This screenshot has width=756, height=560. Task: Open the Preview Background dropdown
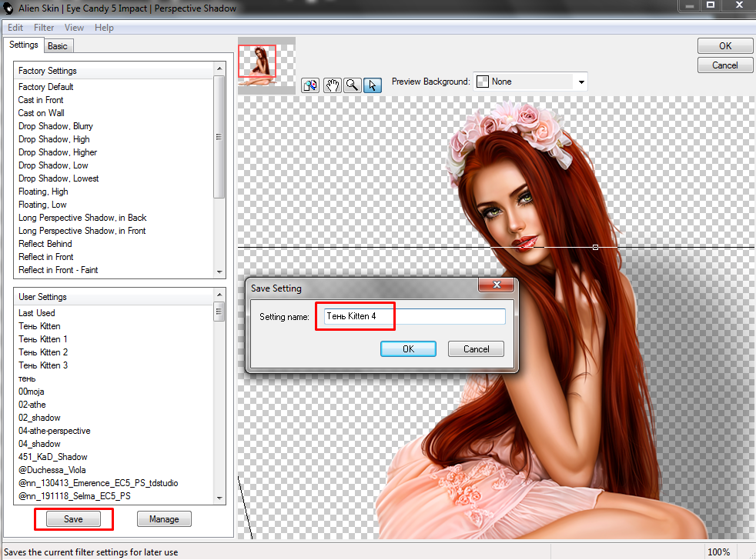pos(581,82)
